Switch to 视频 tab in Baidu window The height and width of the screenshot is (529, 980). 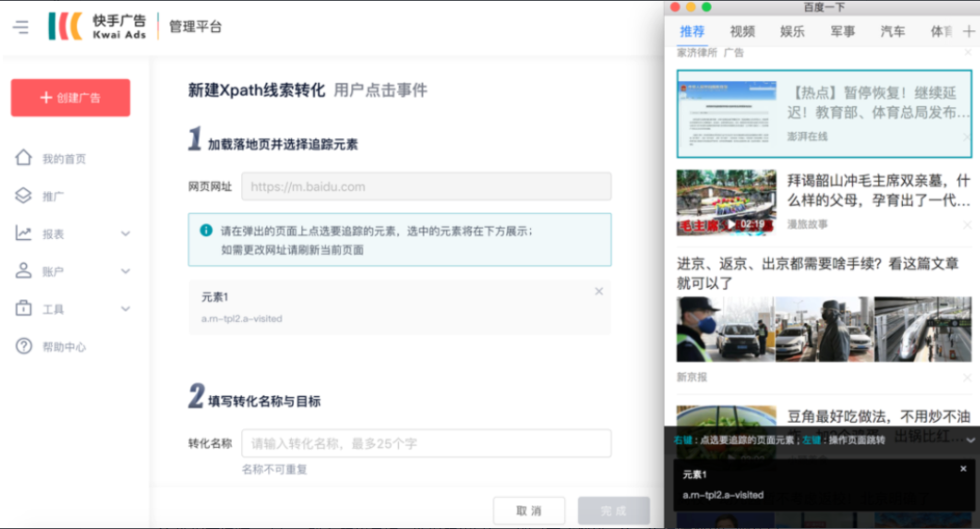tap(743, 31)
